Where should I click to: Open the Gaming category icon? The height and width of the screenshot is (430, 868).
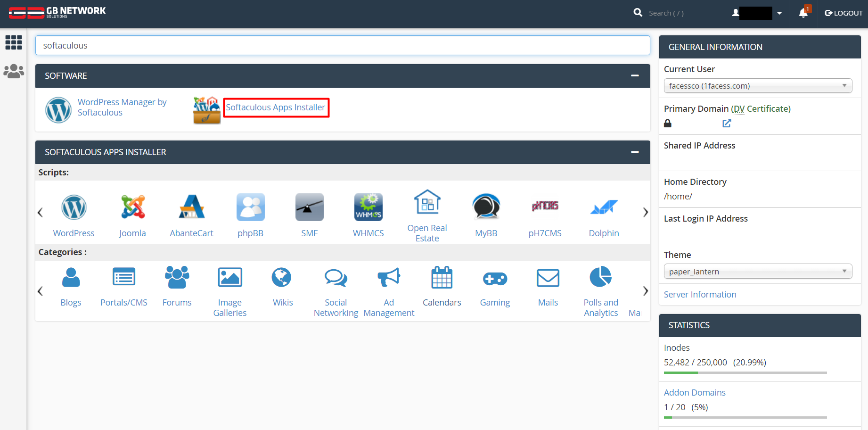pos(495,278)
